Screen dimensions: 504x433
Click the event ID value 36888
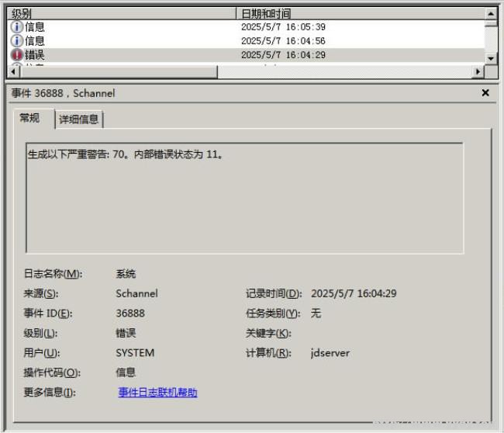tap(130, 313)
